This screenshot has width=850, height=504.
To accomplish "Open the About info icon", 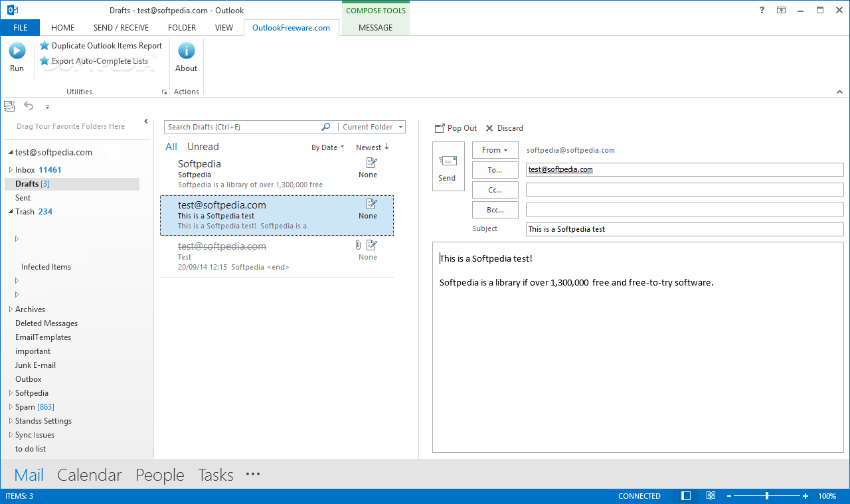I will (x=186, y=57).
